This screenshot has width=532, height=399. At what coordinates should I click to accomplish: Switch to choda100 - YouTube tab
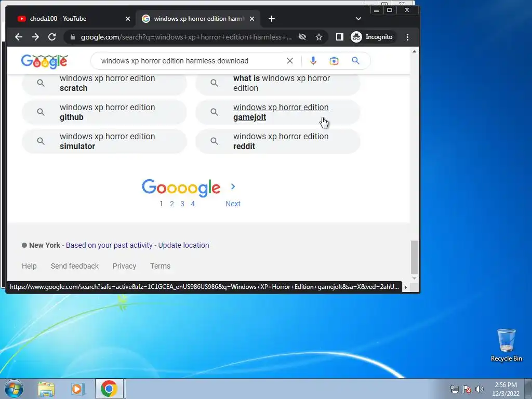tap(74, 19)
